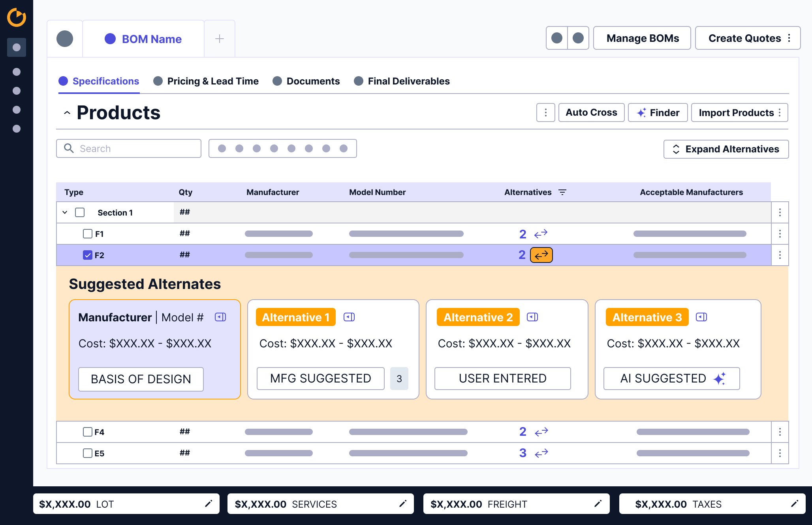812x525 pixels.
Task: Edit the FREIGHT total with pencil icon
Action: 598,504
